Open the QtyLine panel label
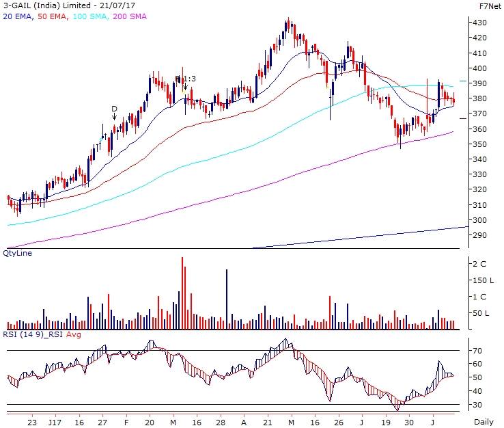 pos(18,252)
